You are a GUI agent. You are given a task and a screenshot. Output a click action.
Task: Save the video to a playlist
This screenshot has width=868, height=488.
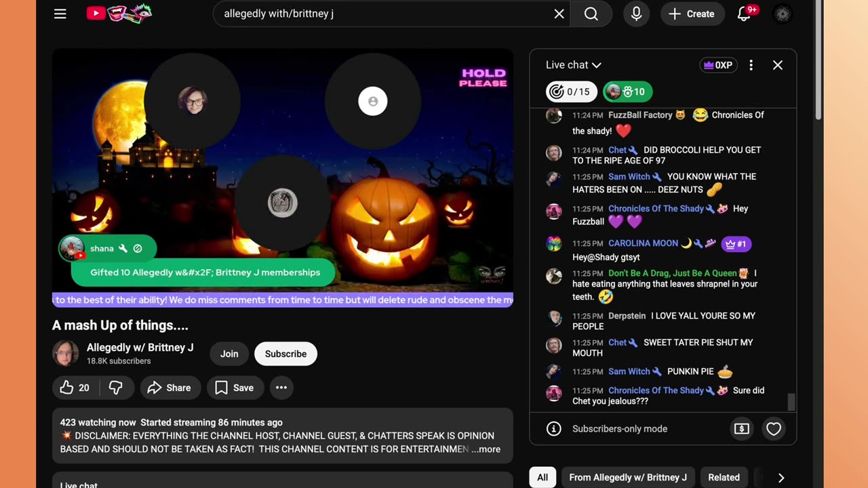point(235,388)
